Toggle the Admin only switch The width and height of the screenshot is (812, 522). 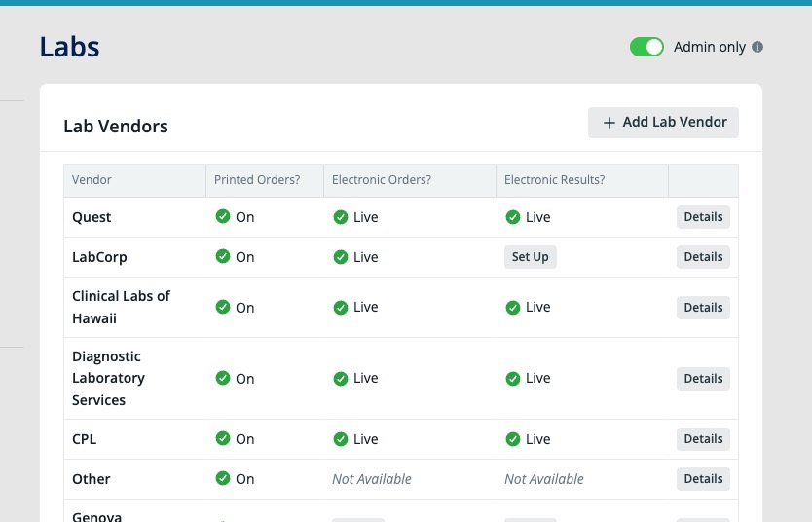click(x=646, y=47)
